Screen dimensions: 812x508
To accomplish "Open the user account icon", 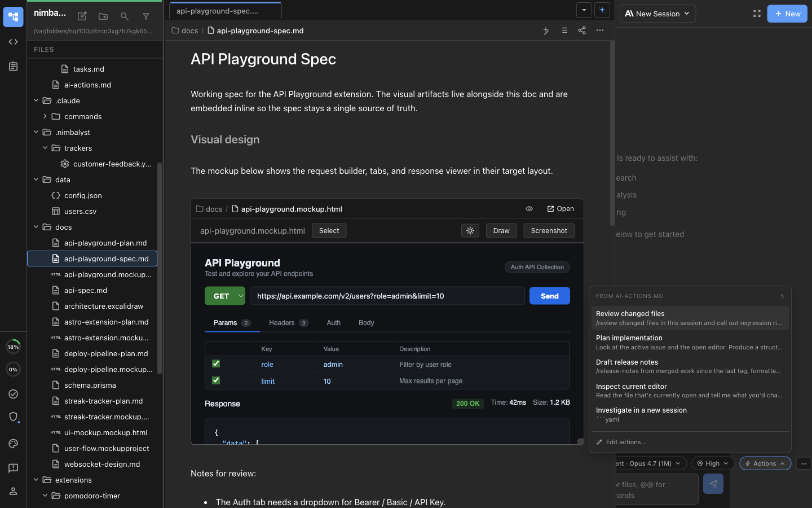I will (13, 491).
